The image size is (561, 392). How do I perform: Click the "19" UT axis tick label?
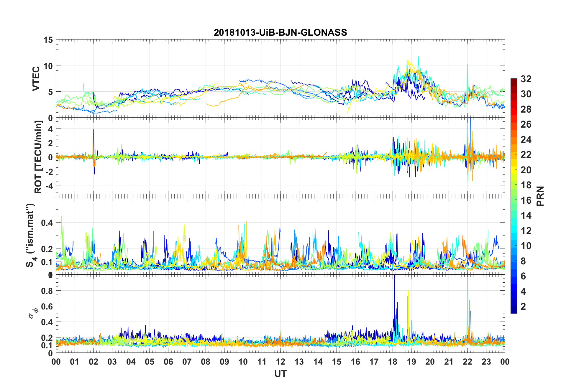pyautogui.click(x=411, y=362)
